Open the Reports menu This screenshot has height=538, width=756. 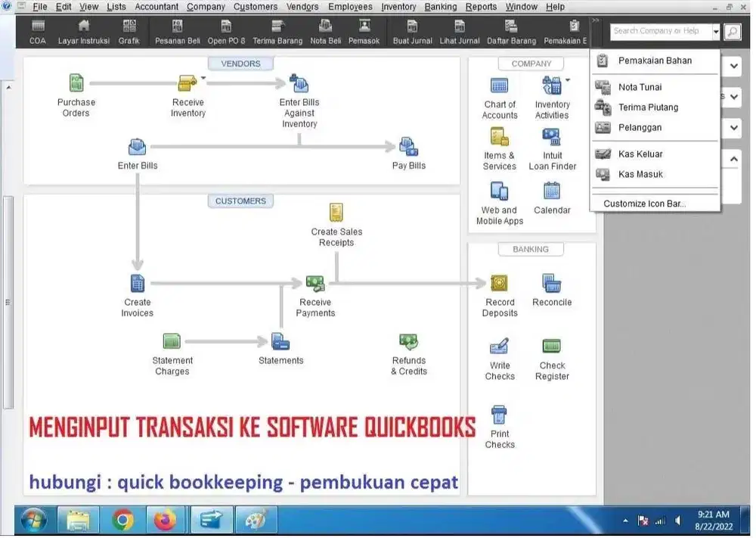point(481,7)
